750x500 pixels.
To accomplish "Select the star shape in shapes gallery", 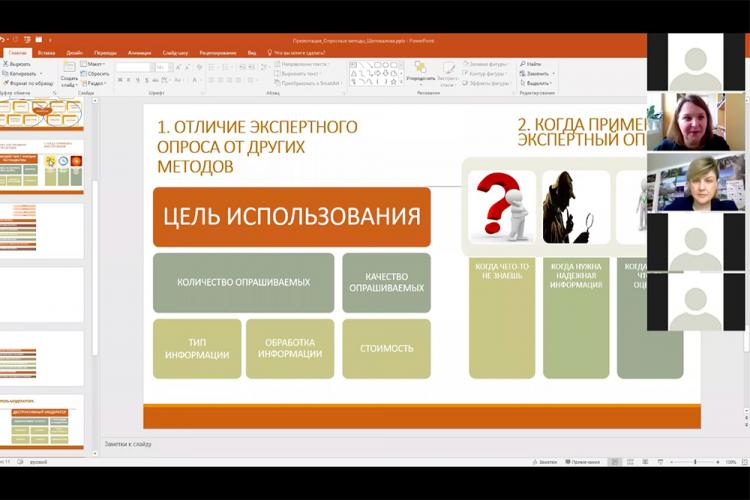I will tap(394, 82).
